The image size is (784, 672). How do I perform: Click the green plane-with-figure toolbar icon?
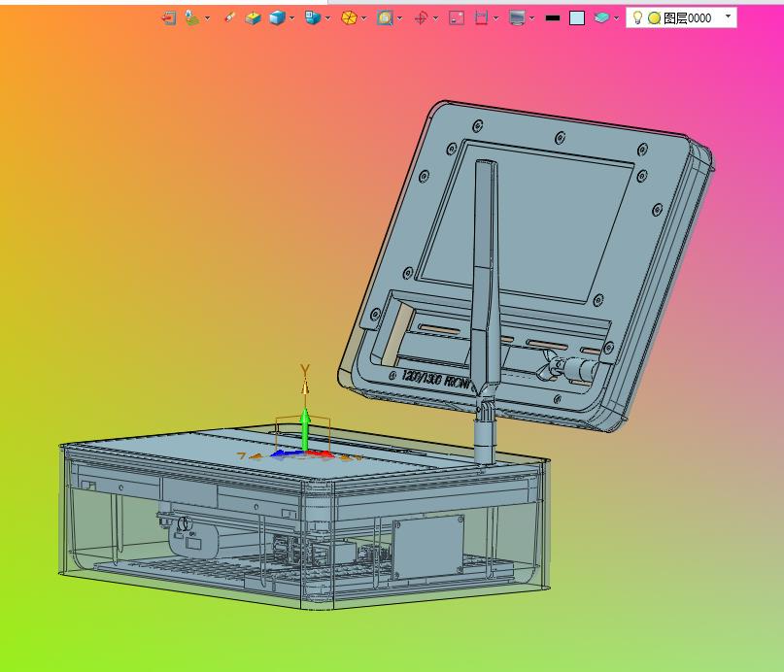click(x=192, y=18)
